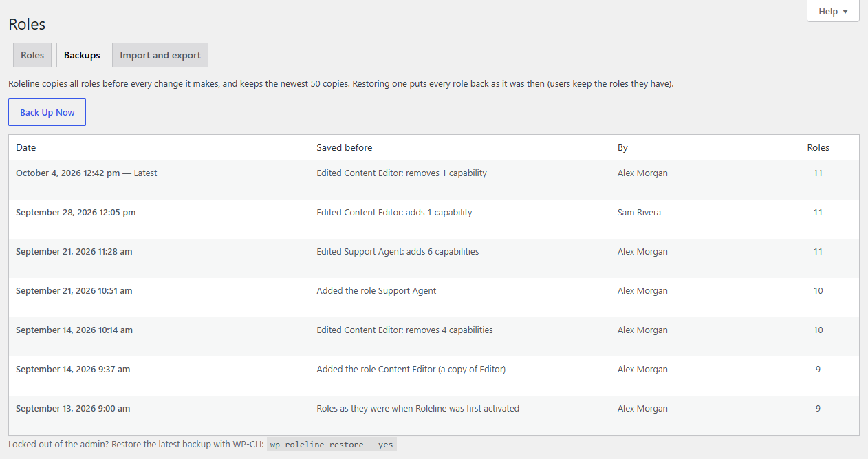Select the September 21, 2026 11:28 am backup

click(434, 258)
